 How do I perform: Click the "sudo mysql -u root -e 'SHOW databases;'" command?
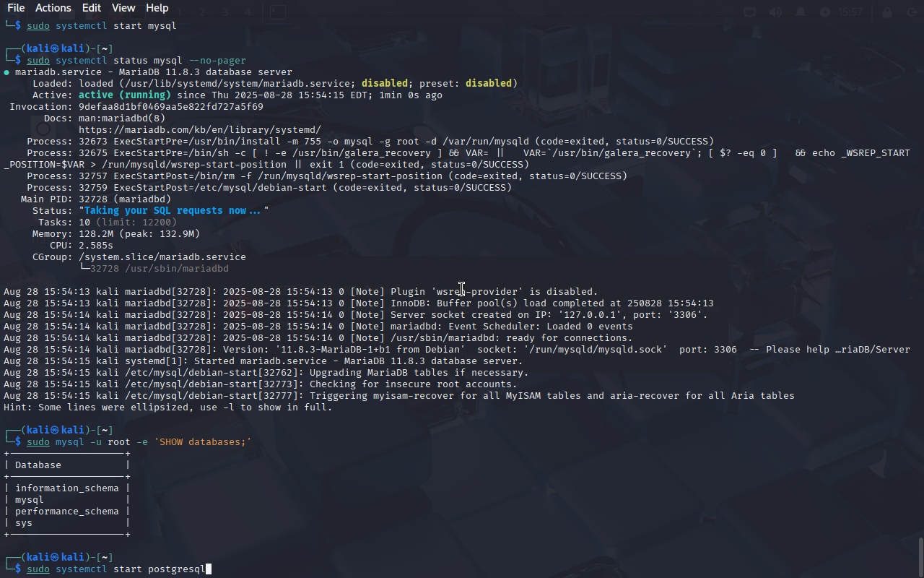click(139, 441)
